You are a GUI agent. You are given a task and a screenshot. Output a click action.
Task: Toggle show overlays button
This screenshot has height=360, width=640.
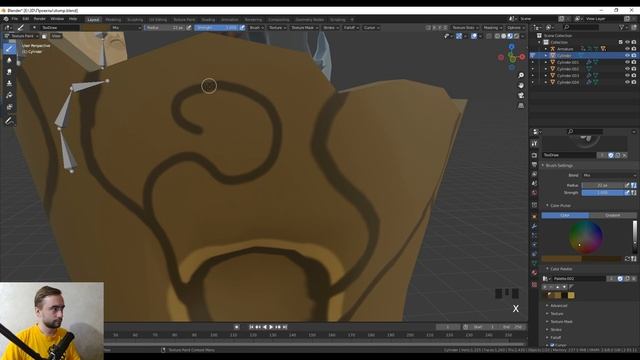click(474, 36)
